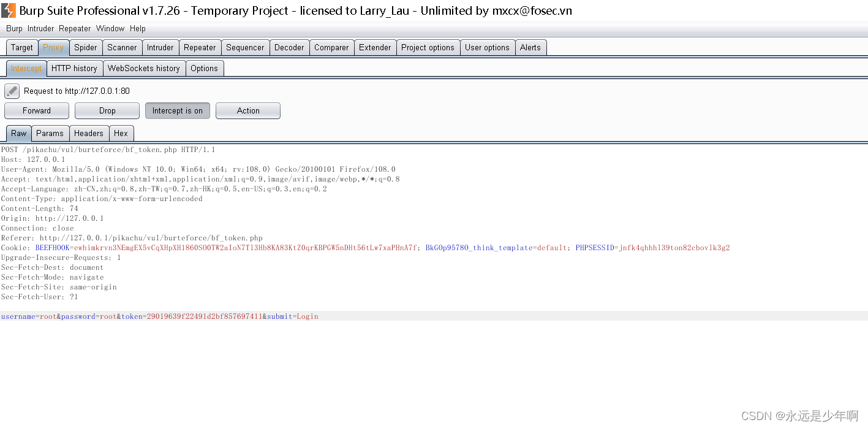The height and width of the screenshot is (428, 868).
Task: Open the Scanner tab
Action: tap(122, 47)
